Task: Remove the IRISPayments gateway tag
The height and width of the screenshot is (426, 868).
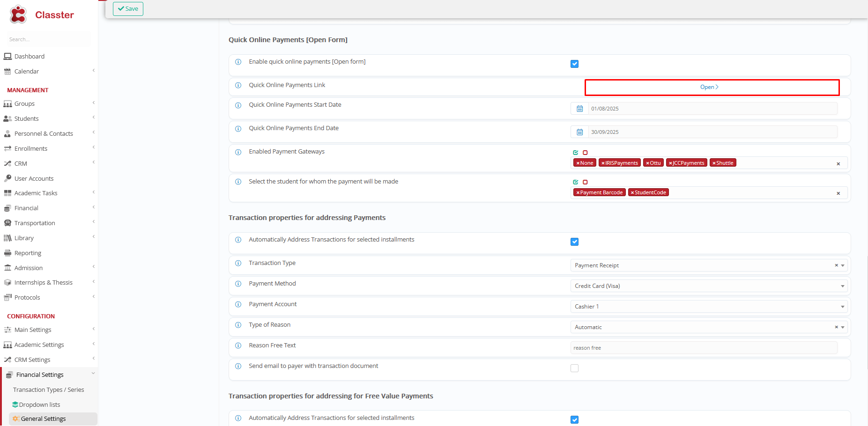Action: pyautogui.click(x=603, y=163)
